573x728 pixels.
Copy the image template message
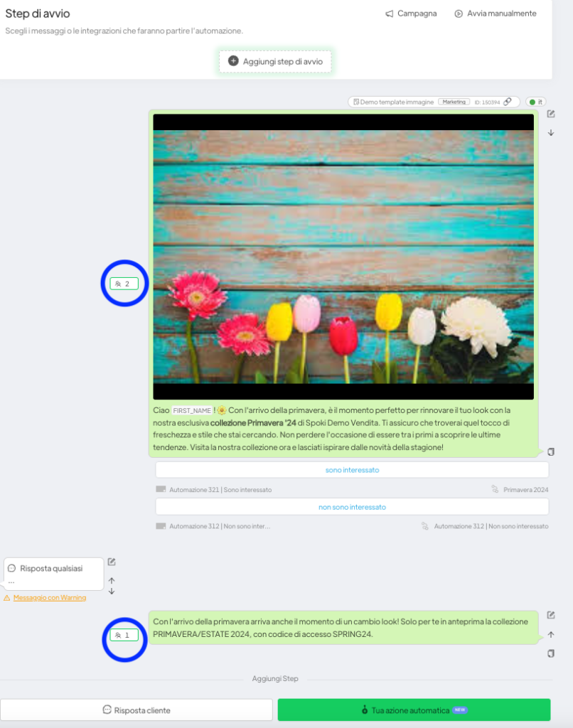[551, 451]
